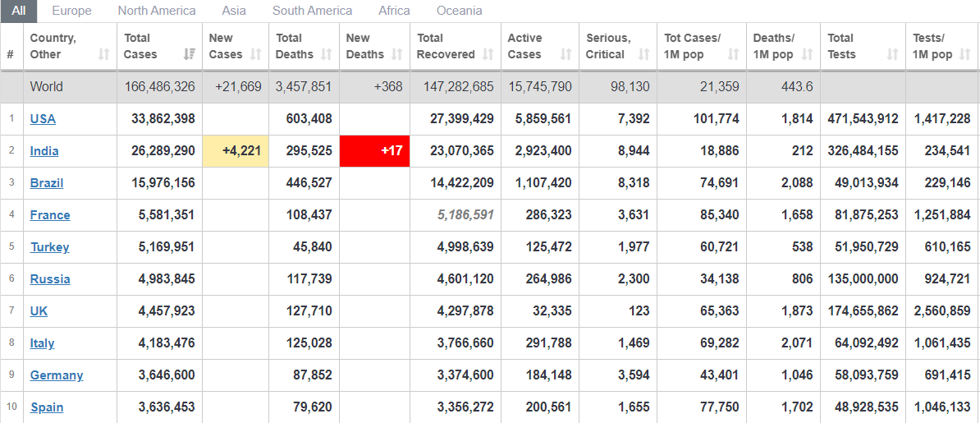Click sort arrows in Total Tests header

pos(892,54)
